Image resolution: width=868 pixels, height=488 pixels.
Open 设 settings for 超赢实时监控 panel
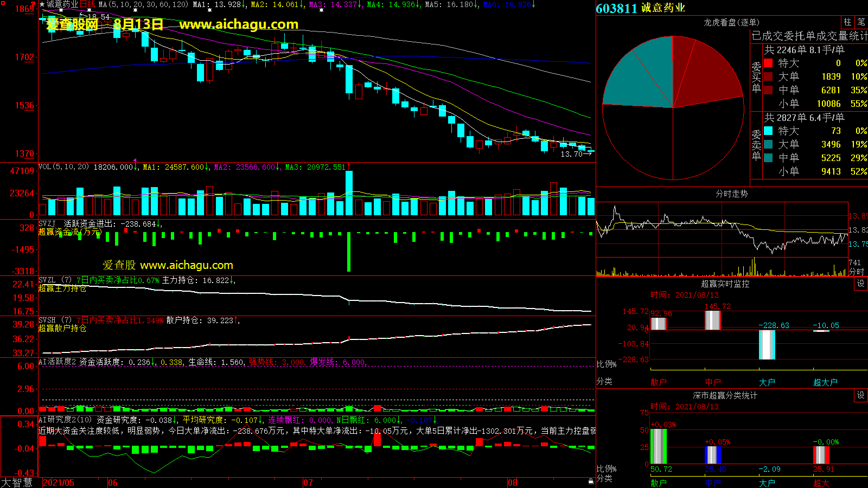tap(861, 284)
